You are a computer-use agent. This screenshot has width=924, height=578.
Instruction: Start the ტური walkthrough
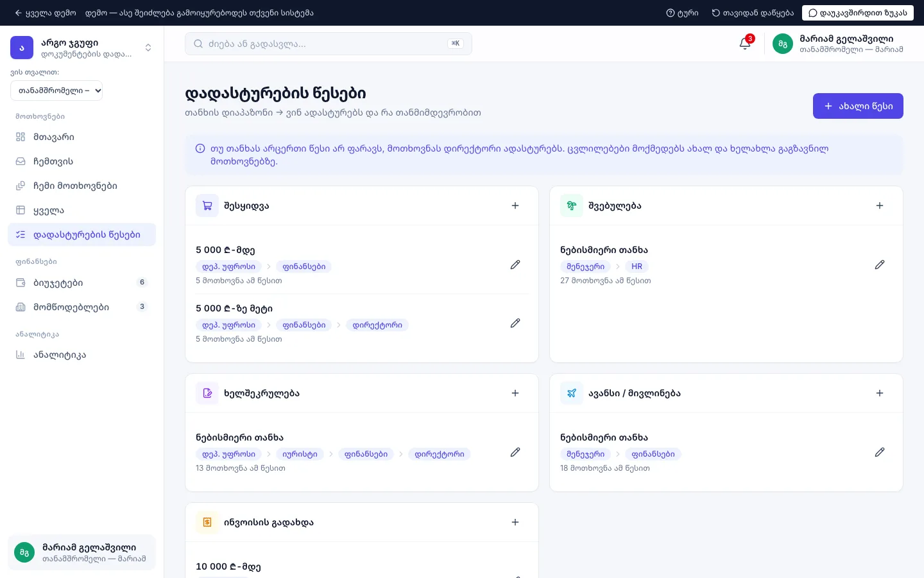pos(682,13)
